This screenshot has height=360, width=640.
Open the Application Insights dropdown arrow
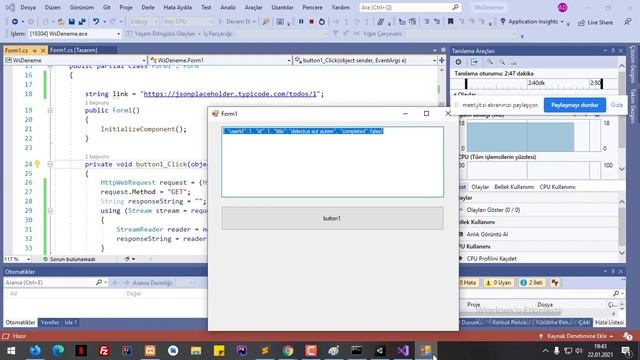(x=562, y=22)
